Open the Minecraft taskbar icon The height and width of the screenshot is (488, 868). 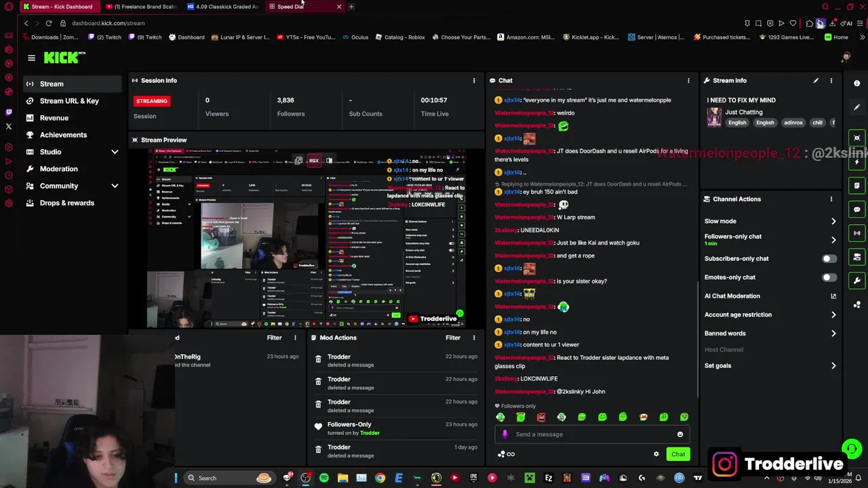(530, 478)
